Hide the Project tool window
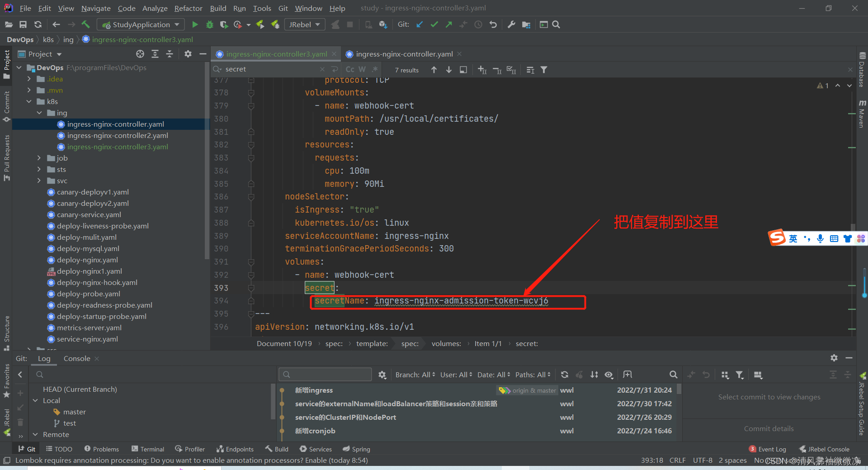868x470 pixels. pyautogui.click(x=203, y=54)
